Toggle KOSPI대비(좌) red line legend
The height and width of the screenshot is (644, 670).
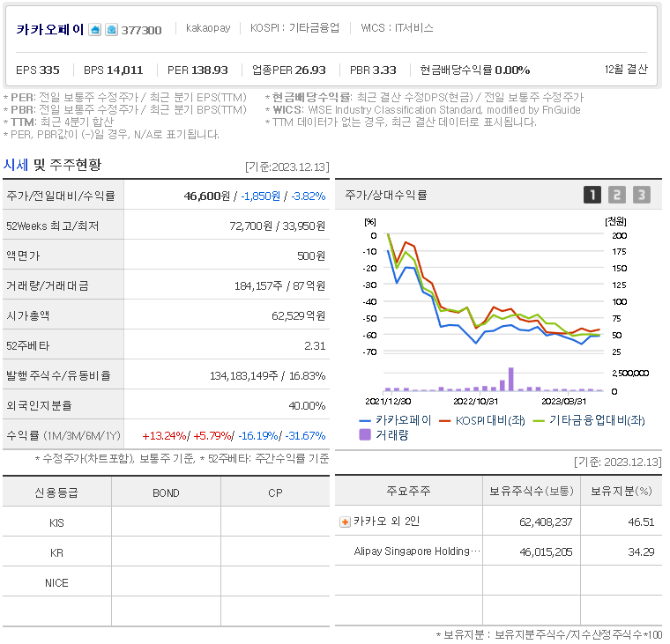coord(482,420)
